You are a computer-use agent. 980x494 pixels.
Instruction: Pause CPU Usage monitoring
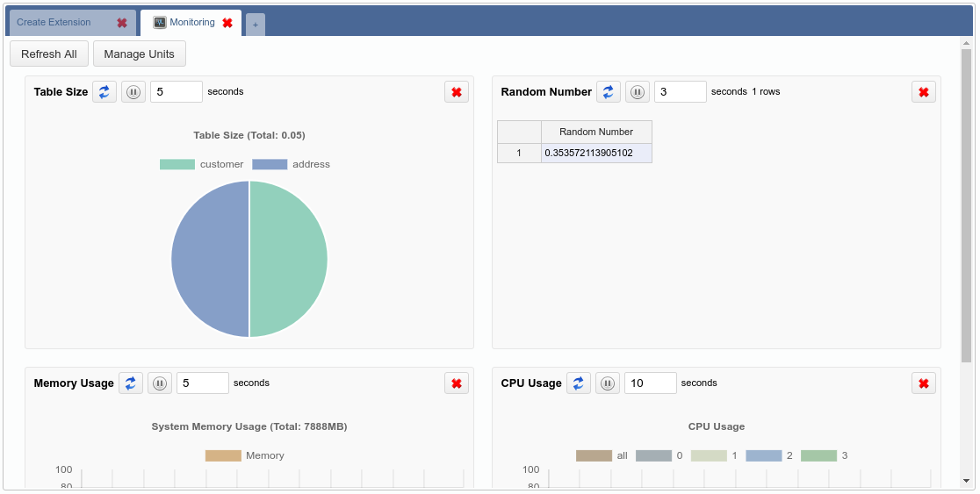[608, 383]
